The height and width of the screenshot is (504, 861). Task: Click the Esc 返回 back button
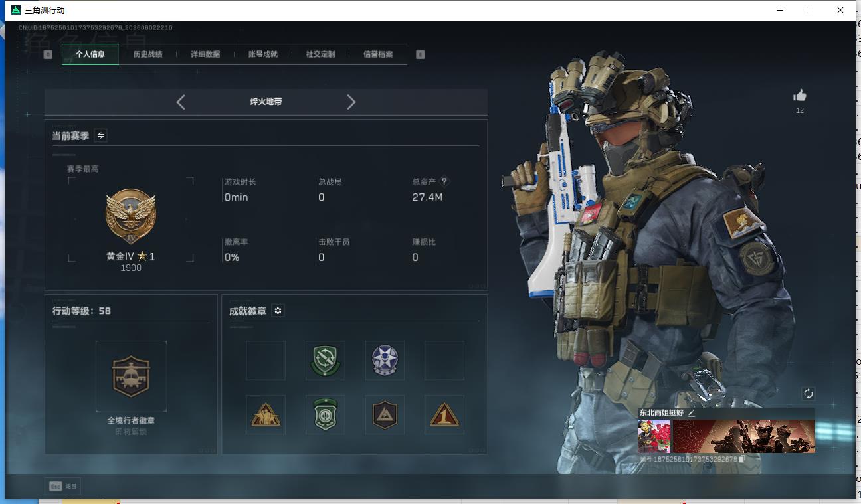click(x=64, y=486)
